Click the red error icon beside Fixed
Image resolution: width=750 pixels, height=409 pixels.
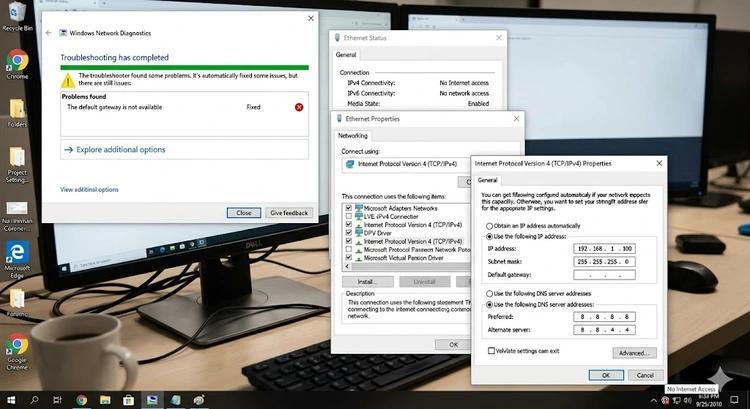point(299,107)
